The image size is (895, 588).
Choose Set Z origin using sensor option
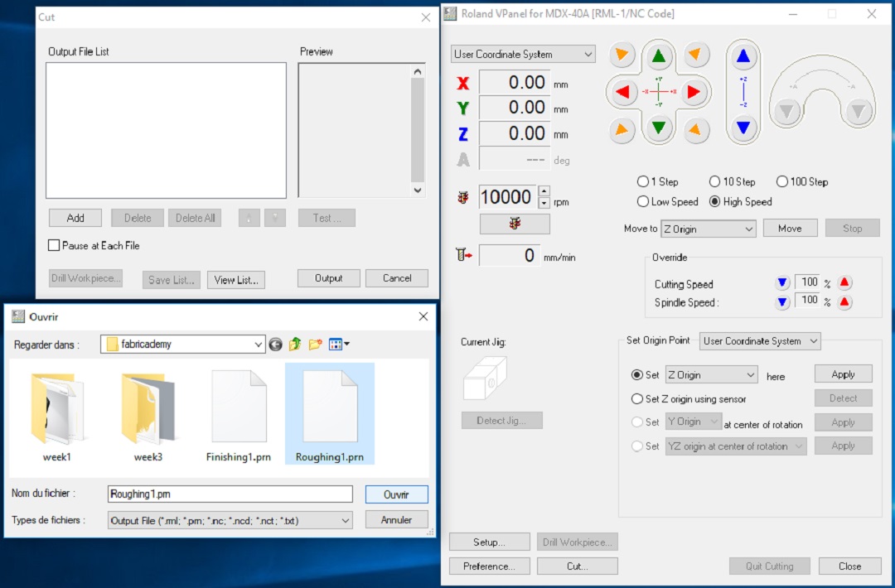point(637,398)
